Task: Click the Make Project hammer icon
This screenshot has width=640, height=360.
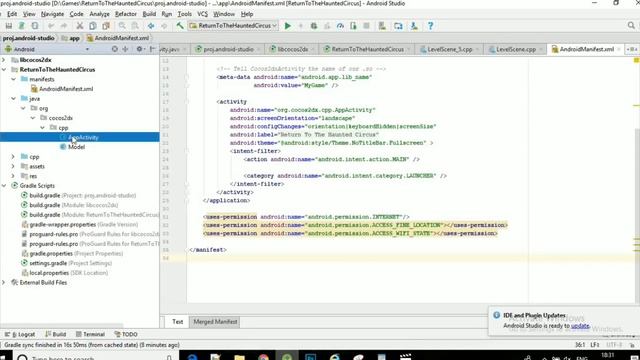Action: (x=180, y=26)
